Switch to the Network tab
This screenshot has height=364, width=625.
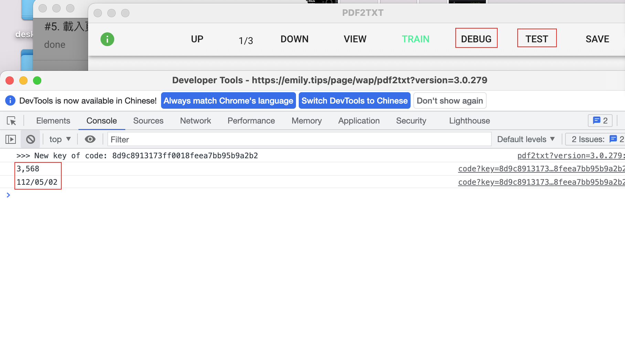(195, 121)
